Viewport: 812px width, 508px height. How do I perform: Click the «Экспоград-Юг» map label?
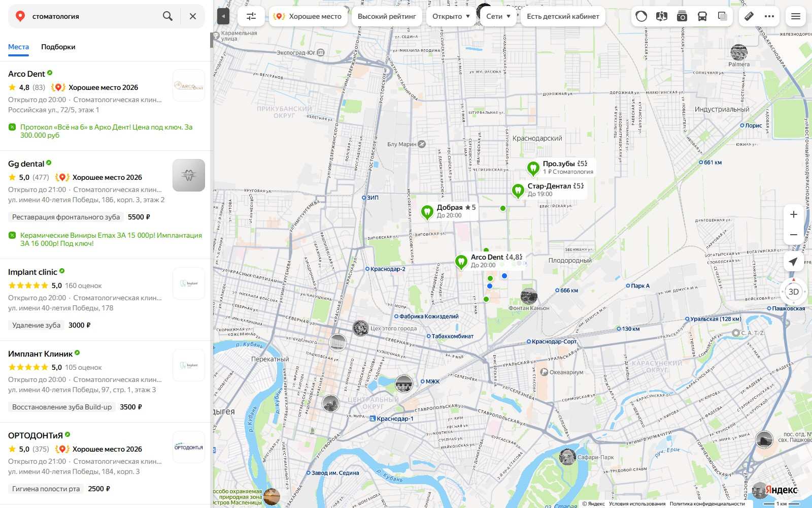pos(296,52)
